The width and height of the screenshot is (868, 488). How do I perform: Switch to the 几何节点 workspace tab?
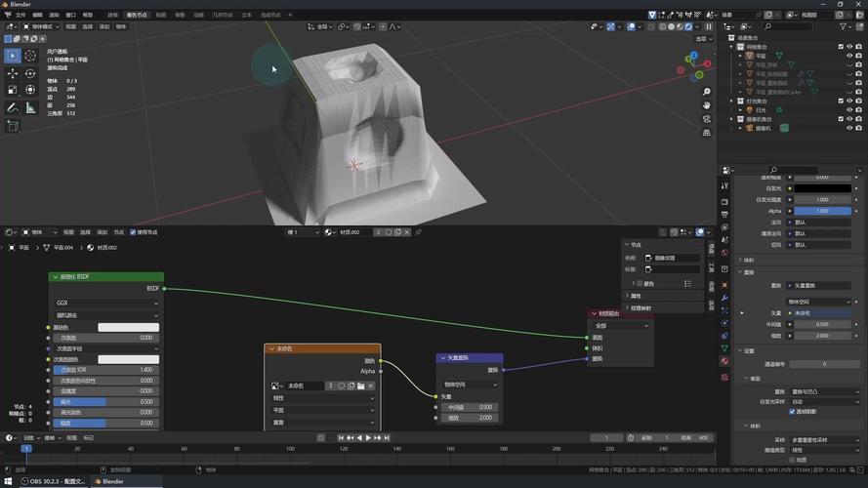(223, 15)
